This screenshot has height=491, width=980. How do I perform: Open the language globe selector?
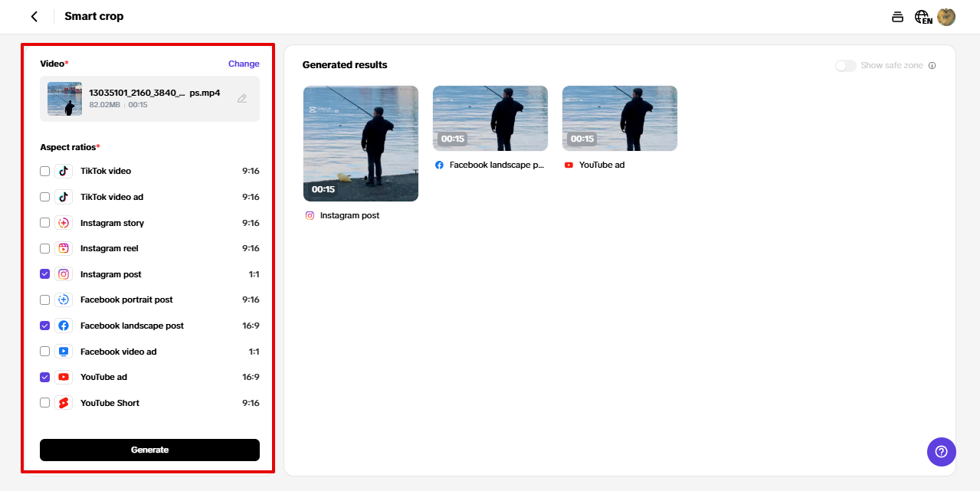point(923,17)
